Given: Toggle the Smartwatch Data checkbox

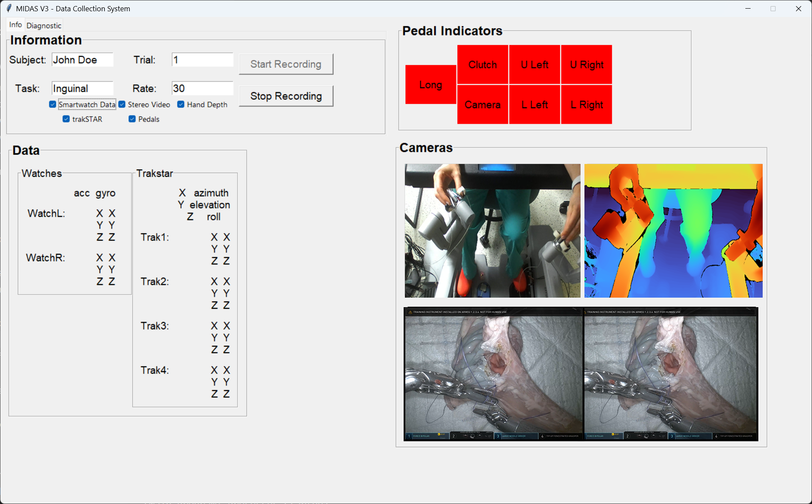Looking at the screenshot, I should tap(53, 105).
